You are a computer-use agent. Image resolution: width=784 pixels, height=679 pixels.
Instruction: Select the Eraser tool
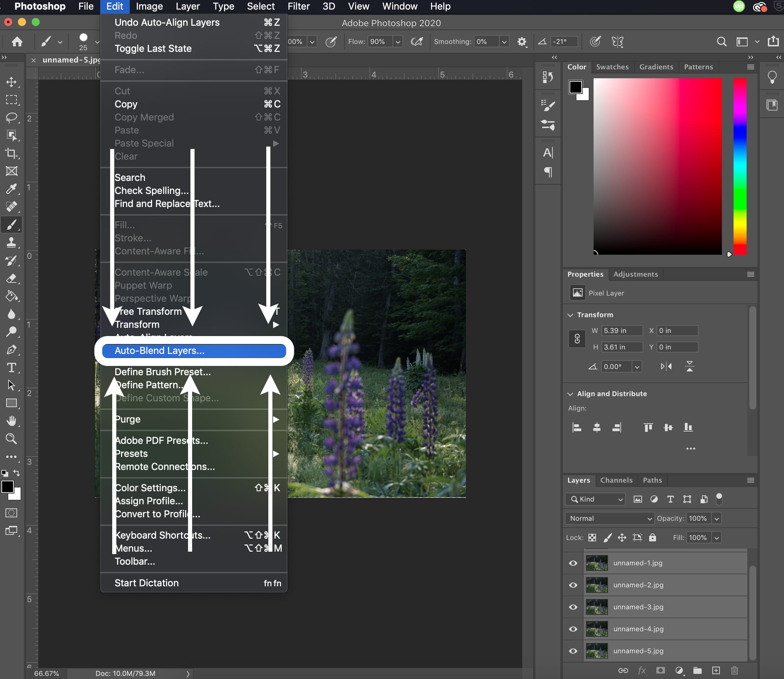coord(11,278)
